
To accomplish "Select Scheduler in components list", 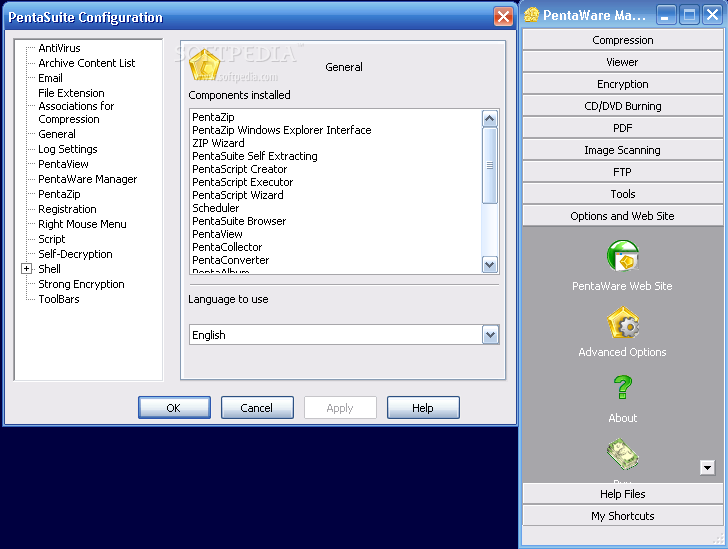I will coord(215,208).
